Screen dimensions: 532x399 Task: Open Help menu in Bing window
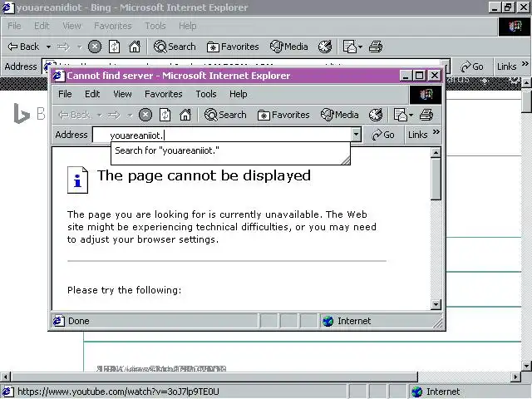point(188,26)
